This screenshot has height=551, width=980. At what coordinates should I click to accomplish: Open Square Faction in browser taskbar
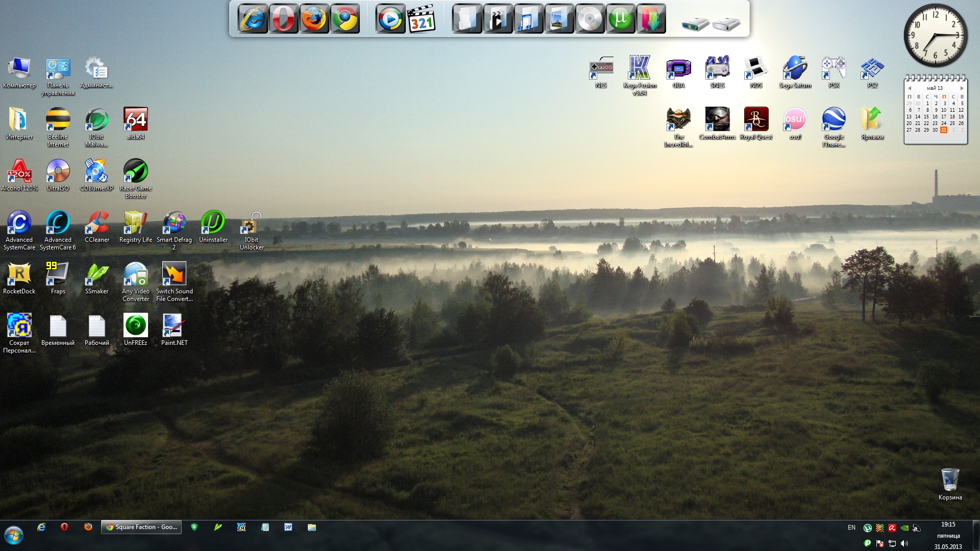(x=141, y=527)
